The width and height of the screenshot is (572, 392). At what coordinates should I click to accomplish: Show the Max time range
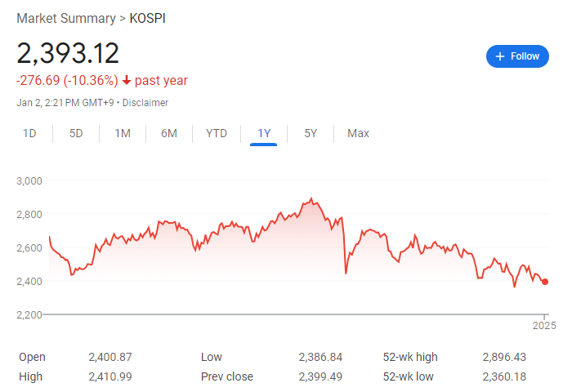click(358, 133)
